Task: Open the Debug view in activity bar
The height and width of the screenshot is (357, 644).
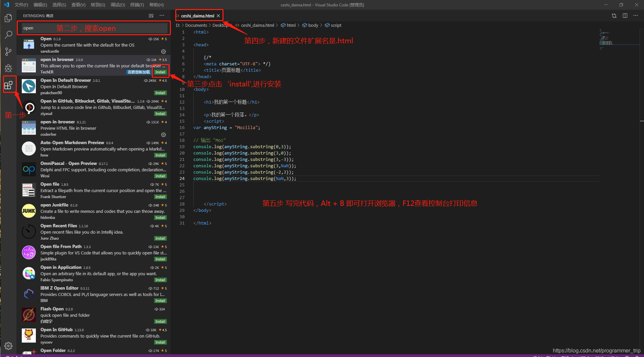Action: pyautogui.click(x=8, y=68)
